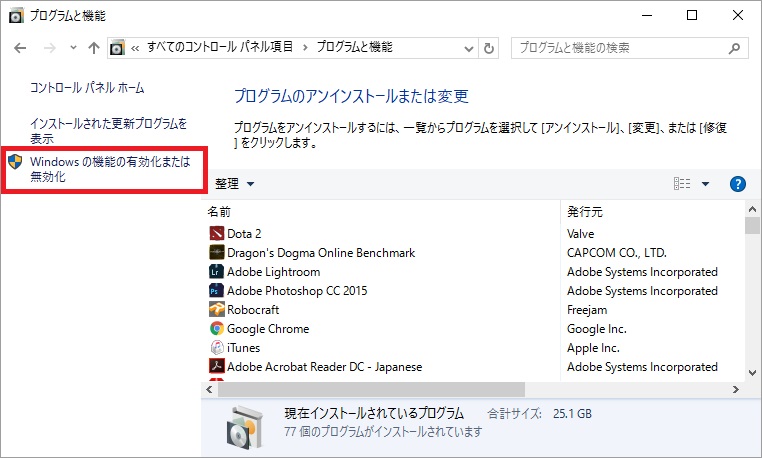This screenshot has width=762, height=458.
Task: Click the Valve publisher cell
Action: tap(580, 234)
